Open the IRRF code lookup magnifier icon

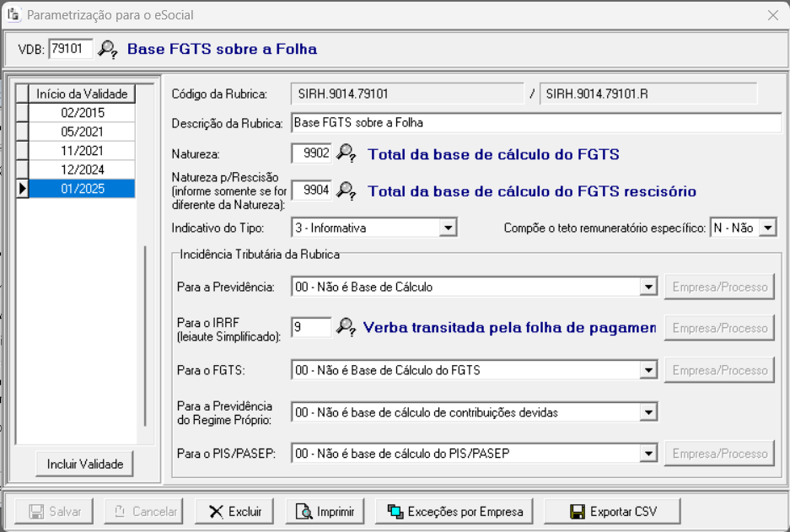click(x=346, y=327)
